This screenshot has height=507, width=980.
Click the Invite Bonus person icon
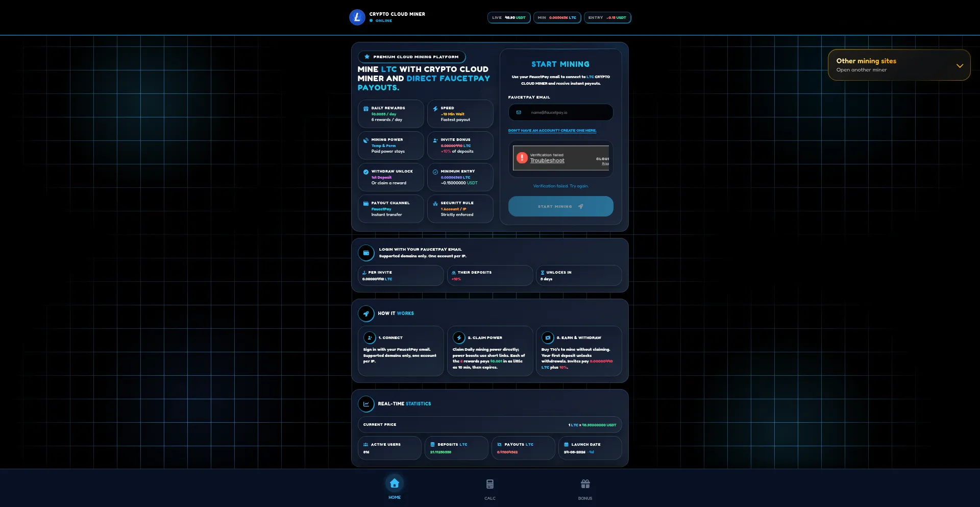435,140
